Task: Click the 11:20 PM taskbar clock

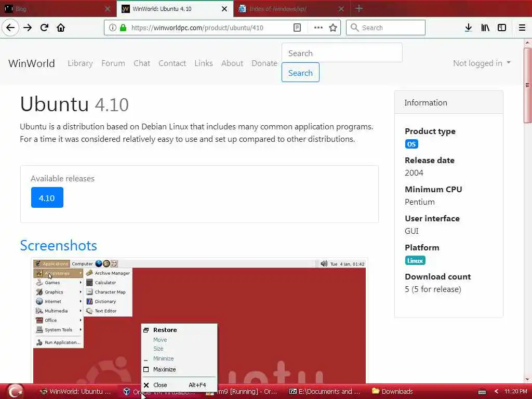Action: (516, 392)
